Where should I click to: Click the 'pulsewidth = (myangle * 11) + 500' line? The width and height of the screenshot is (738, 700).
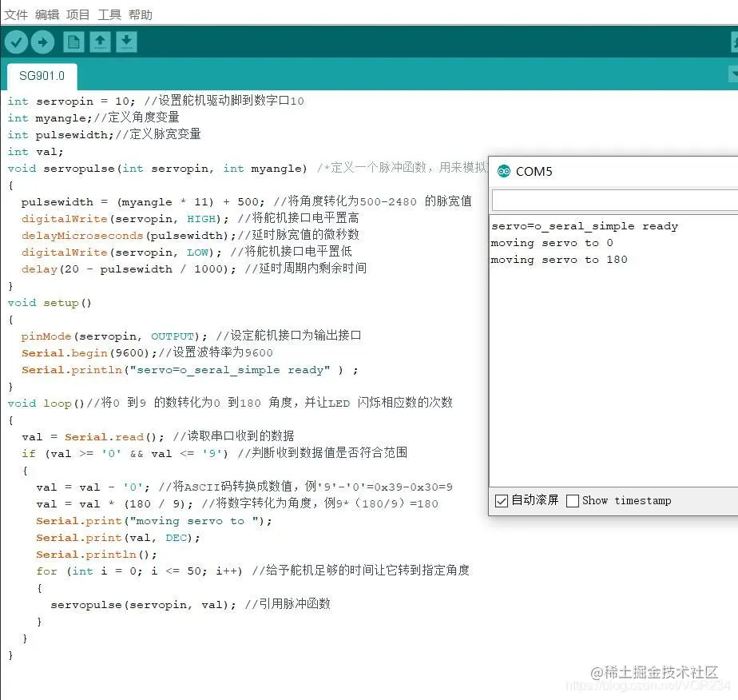(246, 201)
